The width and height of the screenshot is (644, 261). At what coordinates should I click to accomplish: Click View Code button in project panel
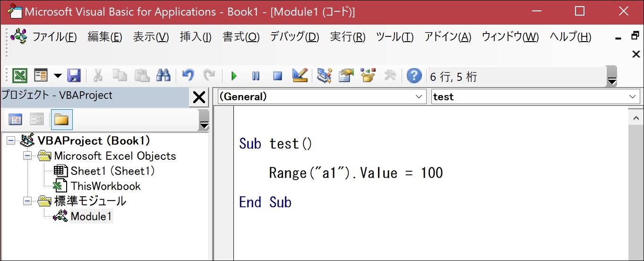(x=16, y=120)
